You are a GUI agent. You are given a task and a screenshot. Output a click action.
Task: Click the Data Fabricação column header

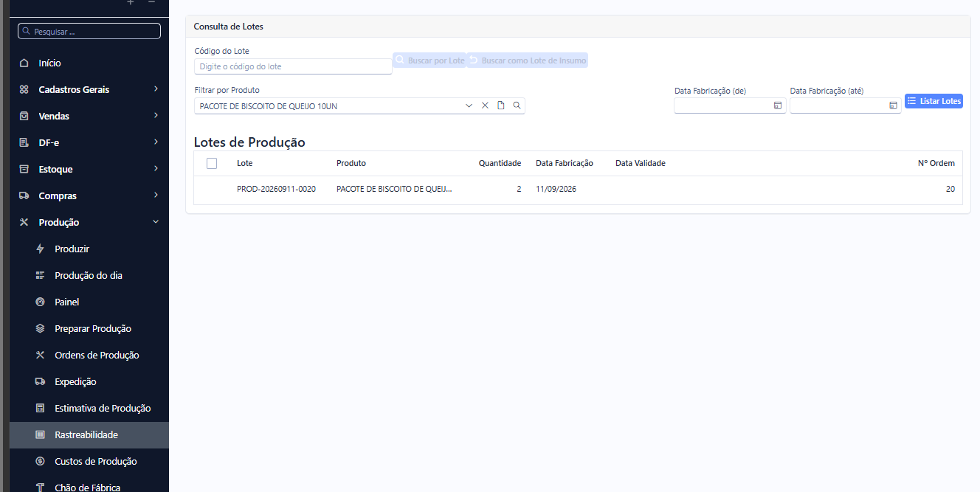coord(565,164)
